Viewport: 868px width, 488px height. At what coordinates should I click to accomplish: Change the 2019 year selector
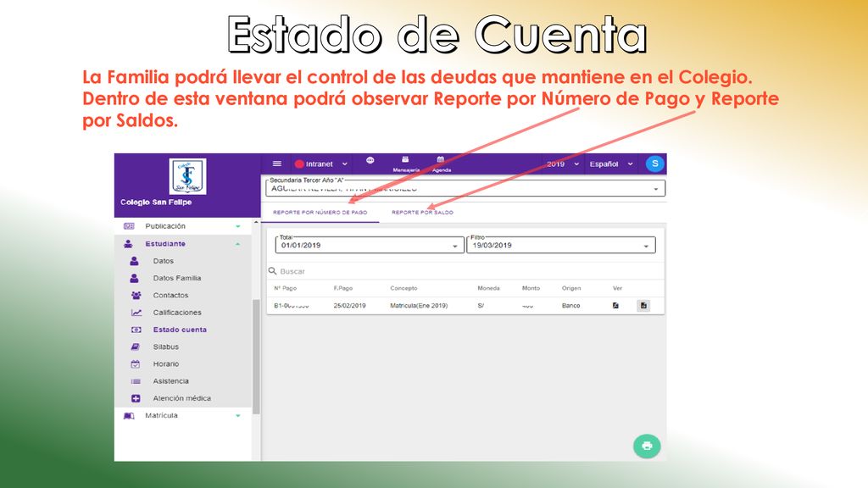[x=563, y=164]
